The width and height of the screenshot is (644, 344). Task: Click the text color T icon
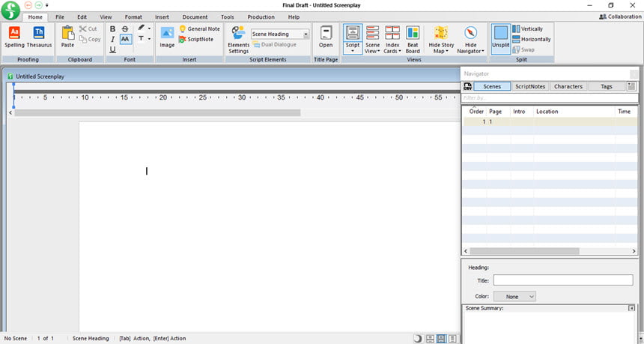[141, 39]
